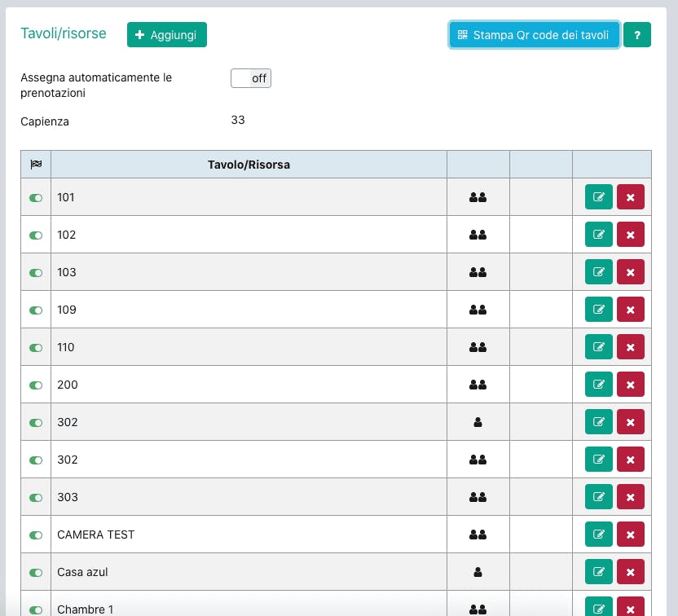
Task: Select the row name 109
Action: tap(67, 310)
